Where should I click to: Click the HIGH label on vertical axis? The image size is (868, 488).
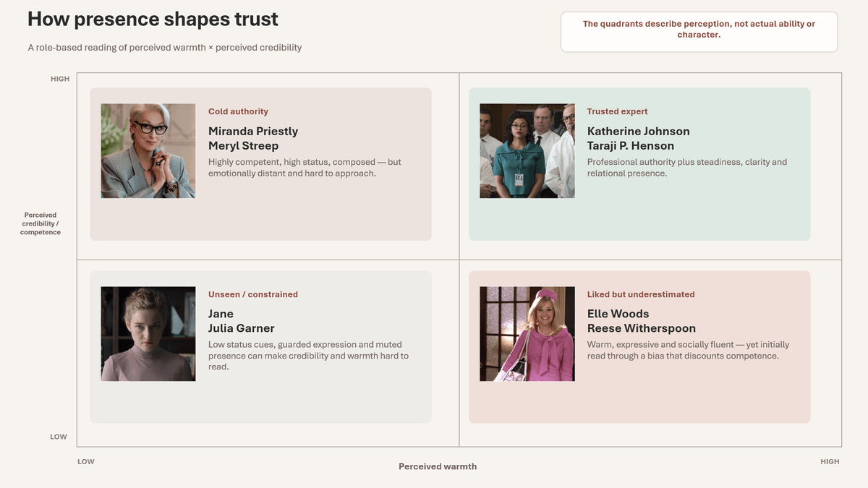(60, 79)
